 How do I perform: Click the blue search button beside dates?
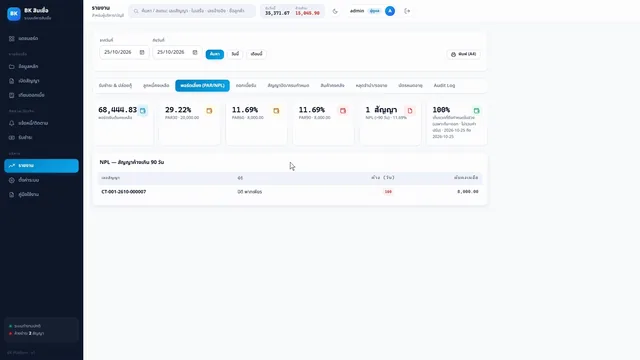[215, 54]
